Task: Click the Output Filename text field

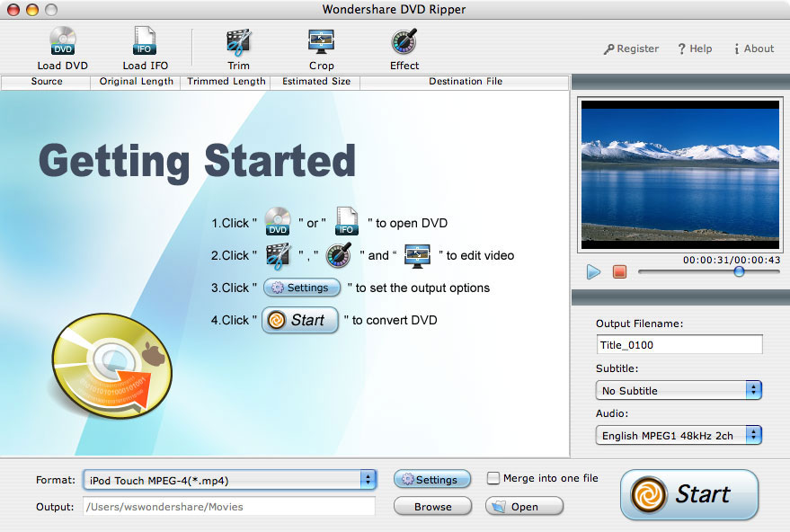Action: coord(679,345)
